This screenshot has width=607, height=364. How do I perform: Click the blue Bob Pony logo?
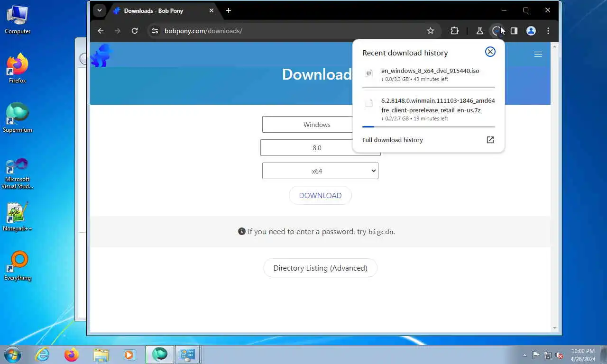(101, 55)
